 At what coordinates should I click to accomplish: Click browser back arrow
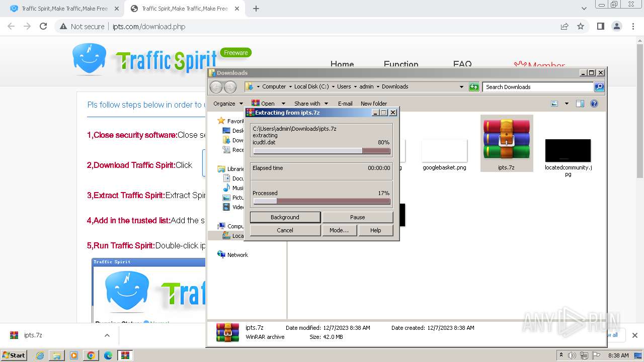click(x=11, y=26)
